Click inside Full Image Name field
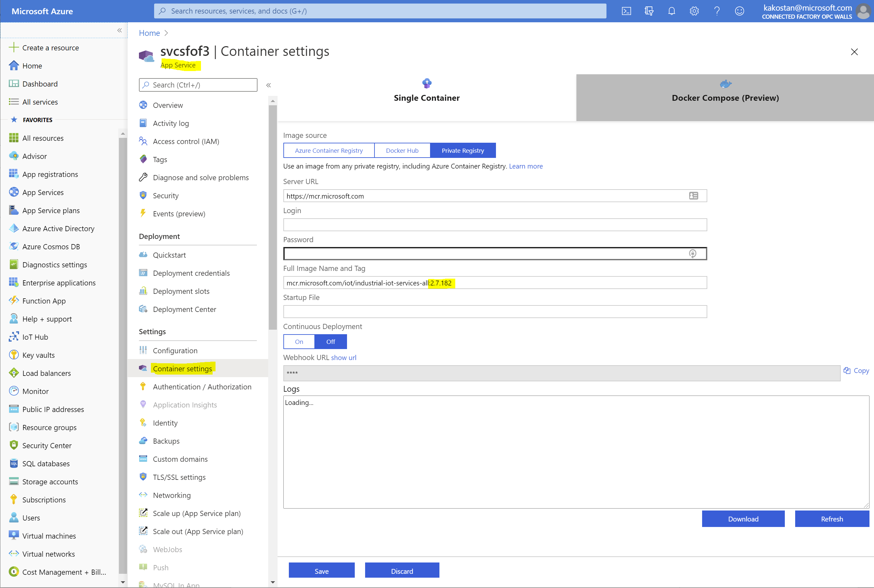Screen dimensions: 874x588 coord(495,283)
